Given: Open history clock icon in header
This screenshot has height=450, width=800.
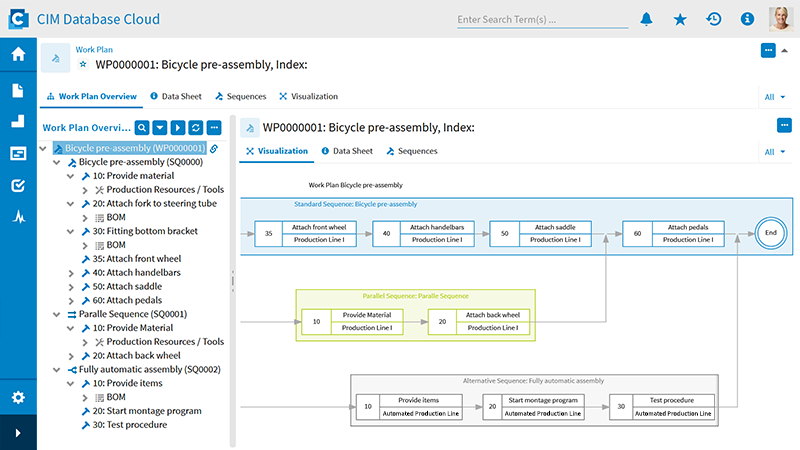Looking at the screenshot, I should point(713,19).
